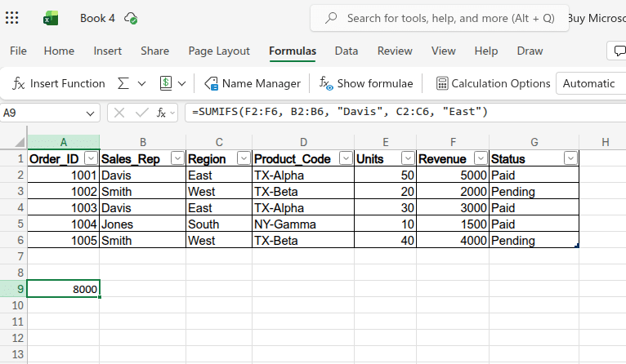Click the AutoSum sigma icon
Screen dimensions: 626x364
(123, 83)
